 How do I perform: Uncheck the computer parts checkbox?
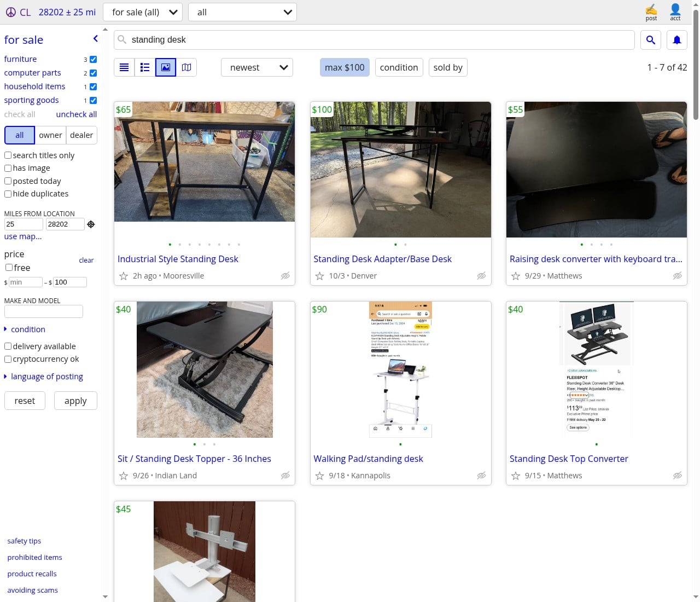click(93, 73)
